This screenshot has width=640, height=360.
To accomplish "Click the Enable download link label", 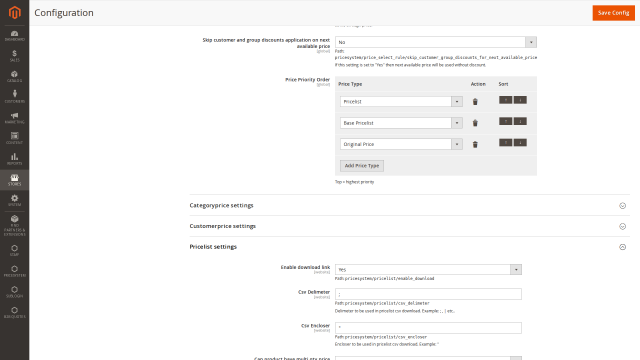I will pos(305,267).
